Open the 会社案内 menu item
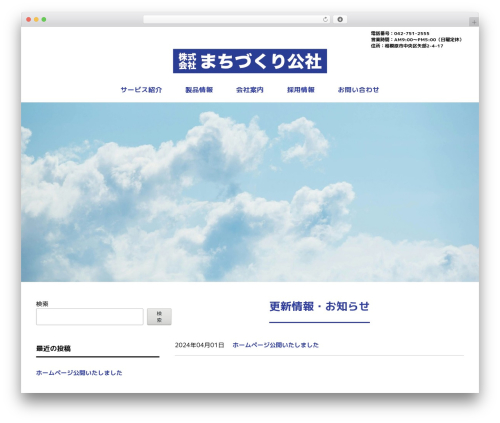Screen dimensions: 500x423 pyautogui.click(x=250, y=90)
